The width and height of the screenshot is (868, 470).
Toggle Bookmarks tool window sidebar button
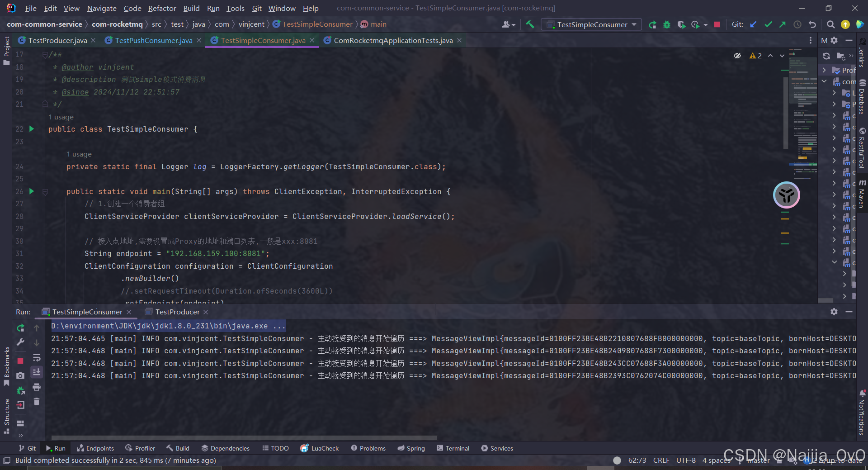coord(6,366)
